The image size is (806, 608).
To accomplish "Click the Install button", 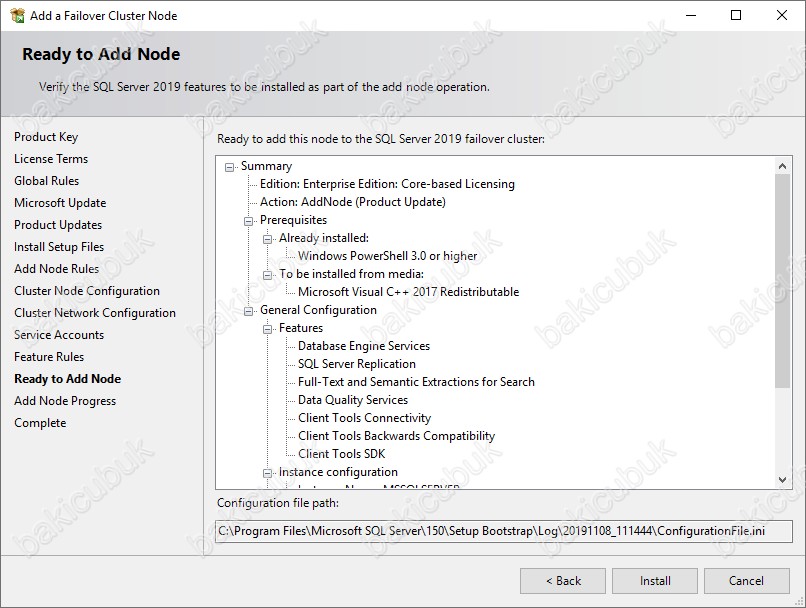I will (x=655, y=581).
